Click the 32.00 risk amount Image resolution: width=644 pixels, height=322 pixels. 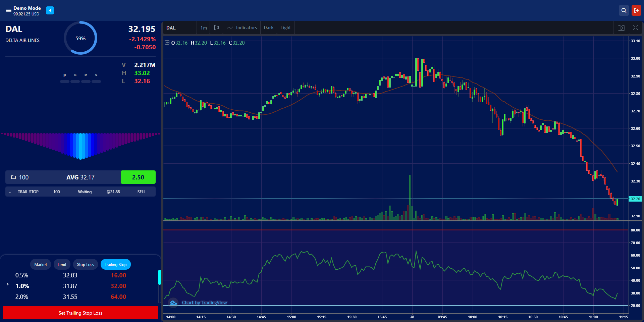tap(118, 286)
